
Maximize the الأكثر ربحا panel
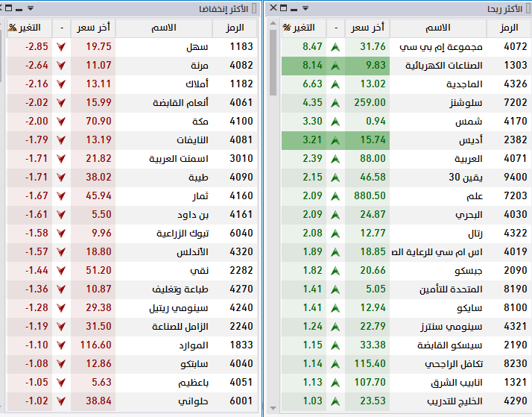284,7
